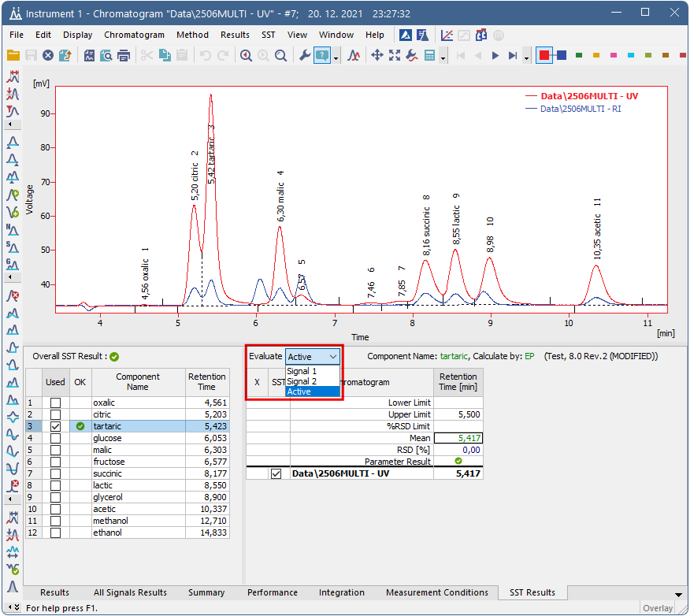Uncheck the Data\2506MULTI - UV row checkbox

coord(276,474)
